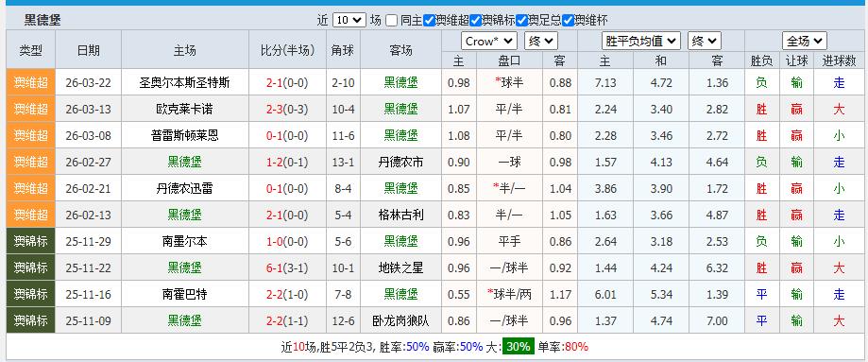Toggle the 同主 checkbox
Screen dimensions: 868x362
[391, 21]
